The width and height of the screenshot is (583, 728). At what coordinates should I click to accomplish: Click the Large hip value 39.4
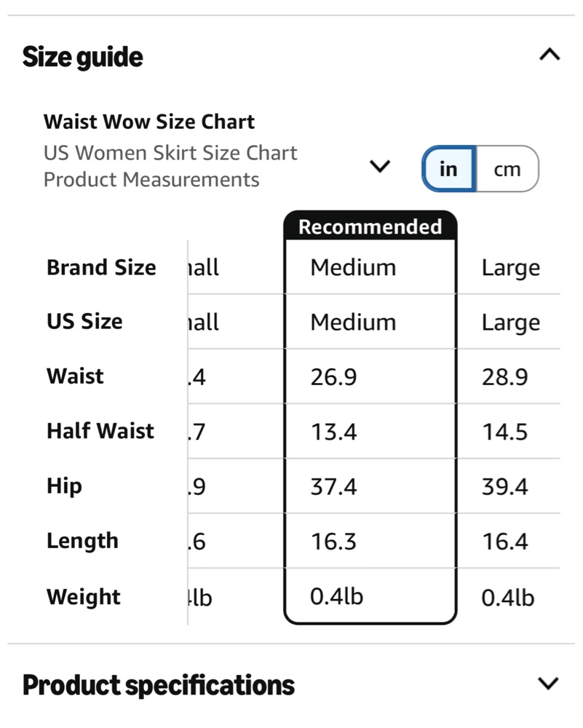[x=504, y=486]
